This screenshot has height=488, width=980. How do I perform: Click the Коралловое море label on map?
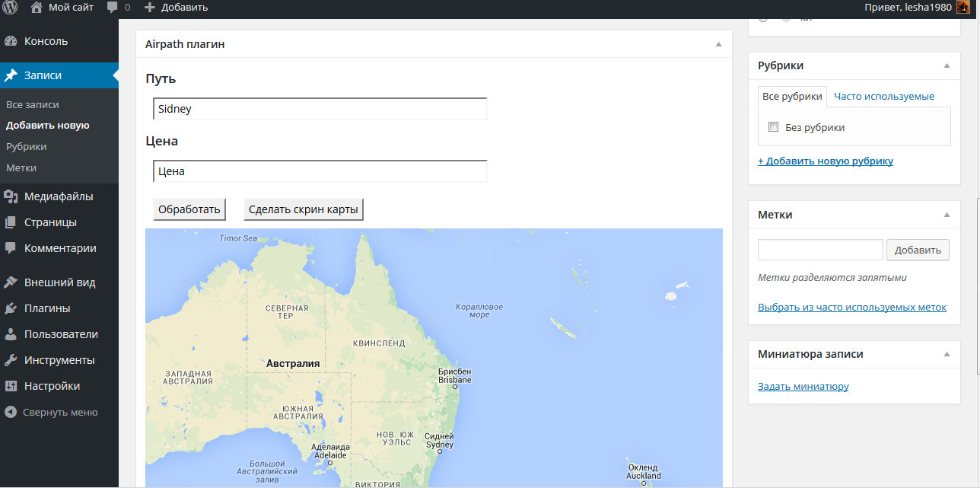pyautogui.click(x=479, y=311)
